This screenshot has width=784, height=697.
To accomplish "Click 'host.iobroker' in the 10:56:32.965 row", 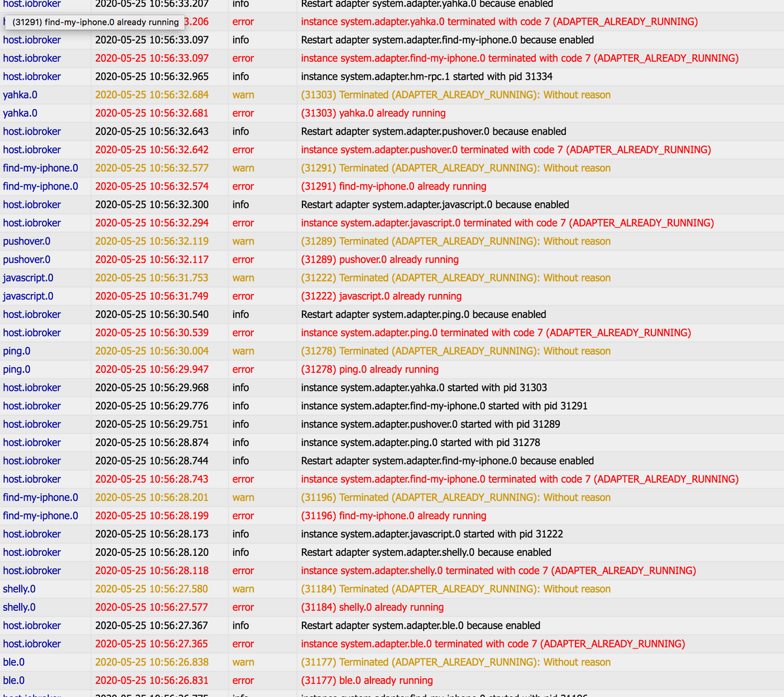I will pos(32,76).
